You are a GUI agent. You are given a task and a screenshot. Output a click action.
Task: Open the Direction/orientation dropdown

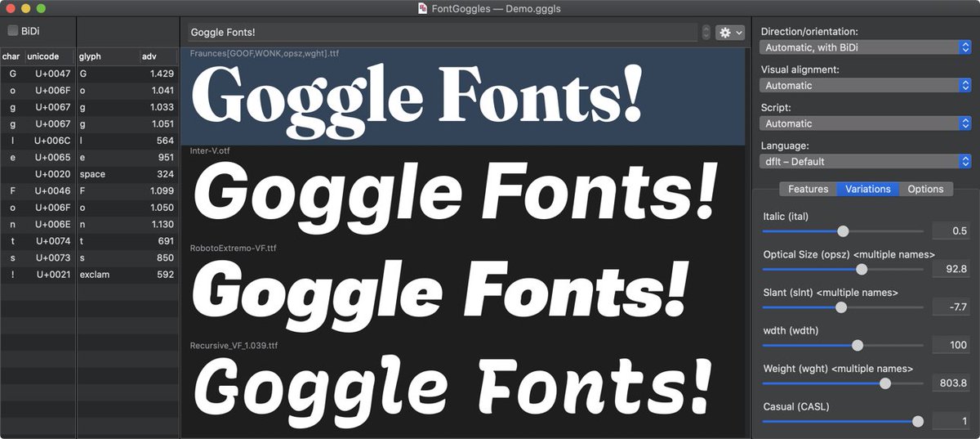866,47
